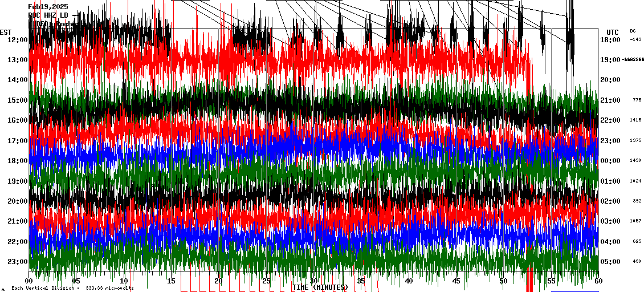Select the 23:00 EST row label

[18, 262]
